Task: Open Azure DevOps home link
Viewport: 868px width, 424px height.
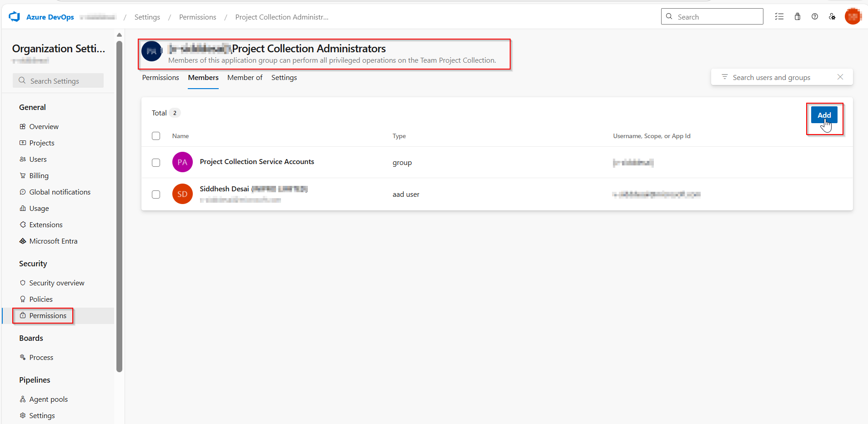Action: point(50,17)
